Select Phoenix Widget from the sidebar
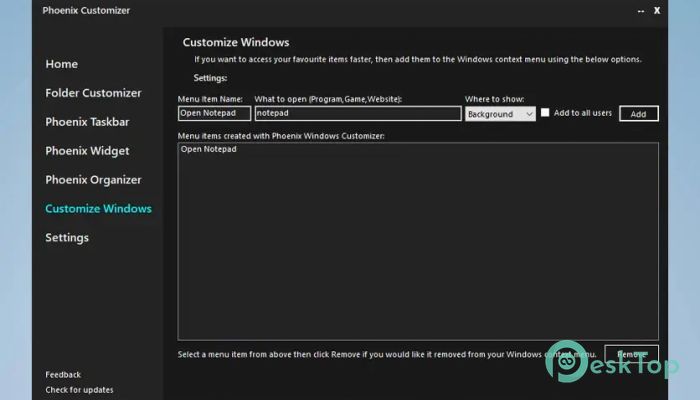Screen dimensions: 700x400 pos(87,151)
